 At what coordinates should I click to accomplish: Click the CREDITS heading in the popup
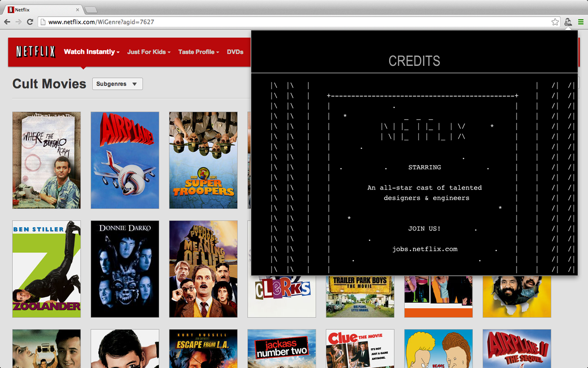coord(414,61)
